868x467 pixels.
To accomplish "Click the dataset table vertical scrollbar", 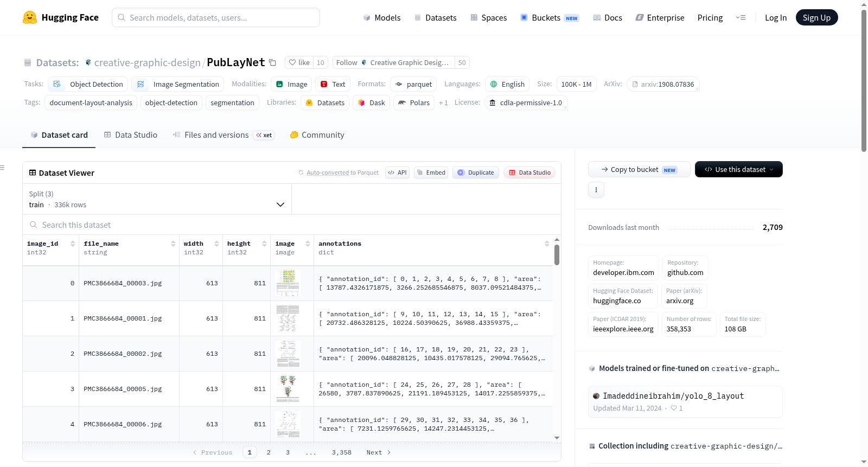I will [557, 255].
